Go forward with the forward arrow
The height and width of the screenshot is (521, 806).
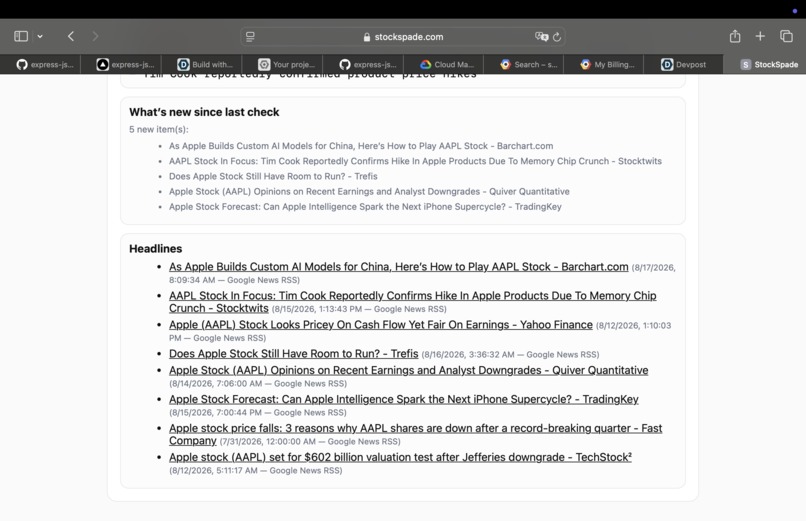click(95, 36)
